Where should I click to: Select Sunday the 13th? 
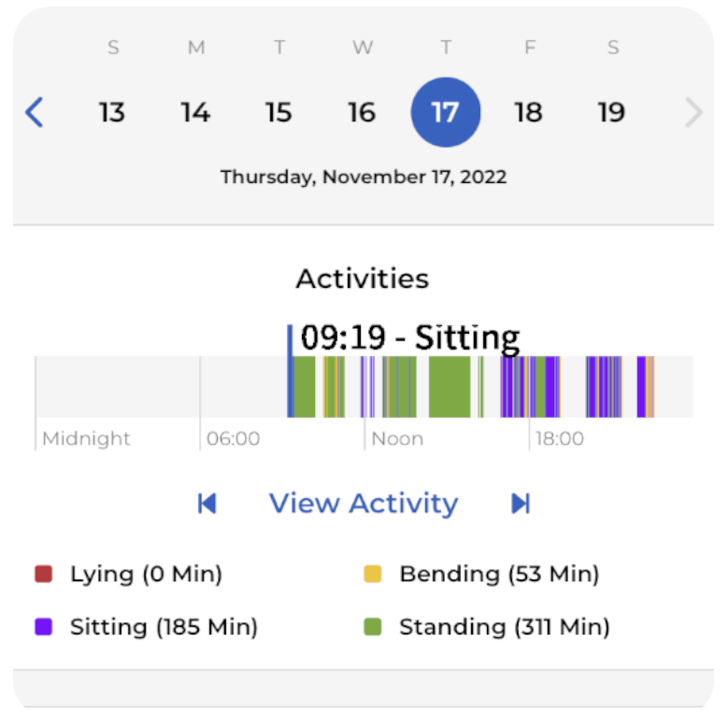pos(112,112)
